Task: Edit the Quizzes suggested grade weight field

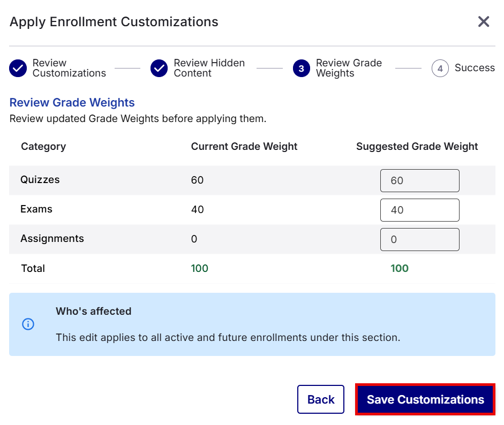Action: click(419, 180)
